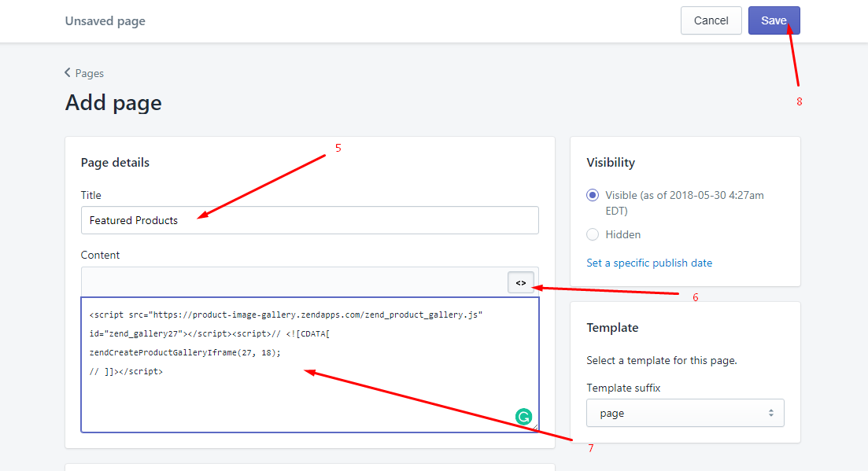Click the Cancel button

711,20
